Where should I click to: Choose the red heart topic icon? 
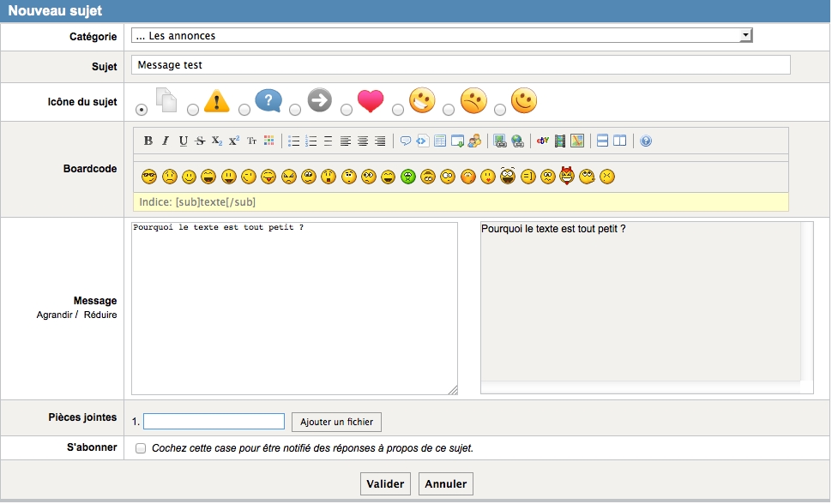pyautogui.click(x=347, y=109)
